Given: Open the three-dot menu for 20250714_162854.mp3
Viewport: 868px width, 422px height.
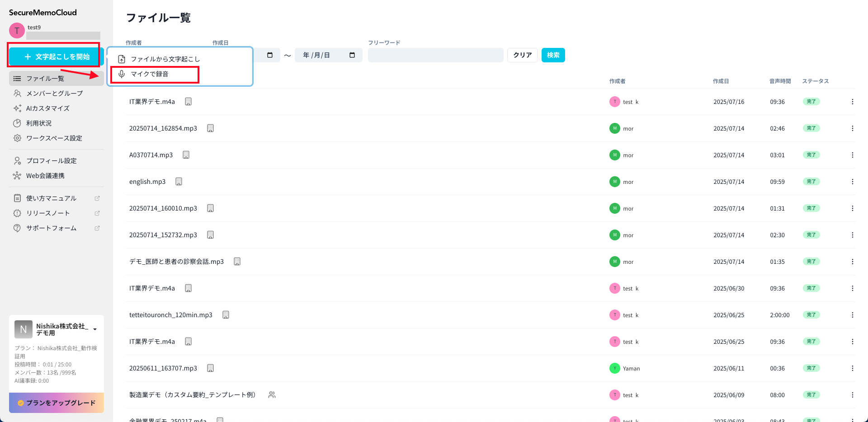Looking at the screenshot, I should [852, 128].
